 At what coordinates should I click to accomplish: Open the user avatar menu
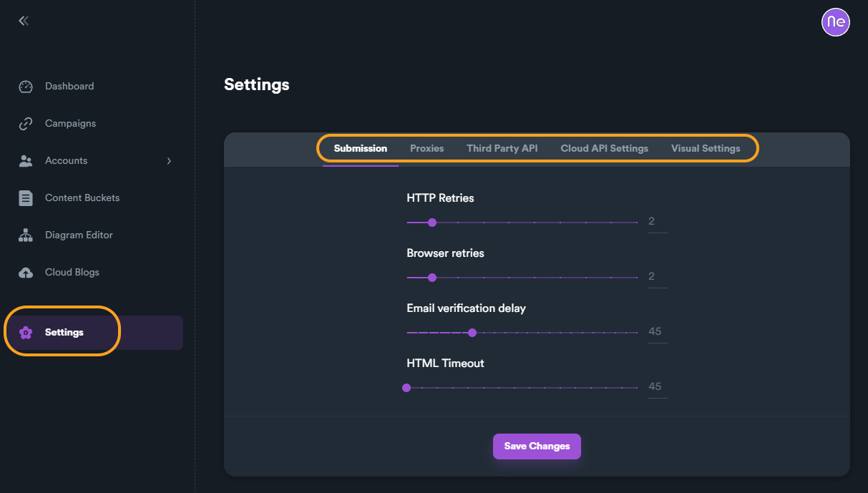tap(835, 22)
